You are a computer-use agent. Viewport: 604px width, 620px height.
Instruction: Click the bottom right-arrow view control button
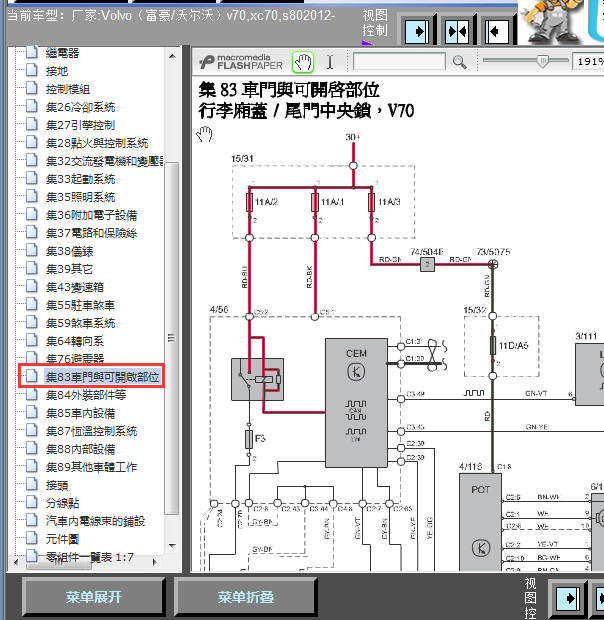(x=568, y=598)
